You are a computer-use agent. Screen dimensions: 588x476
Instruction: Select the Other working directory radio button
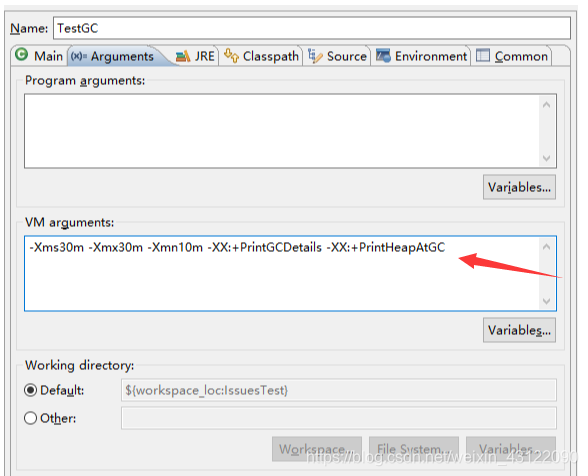tap(30, 418)
